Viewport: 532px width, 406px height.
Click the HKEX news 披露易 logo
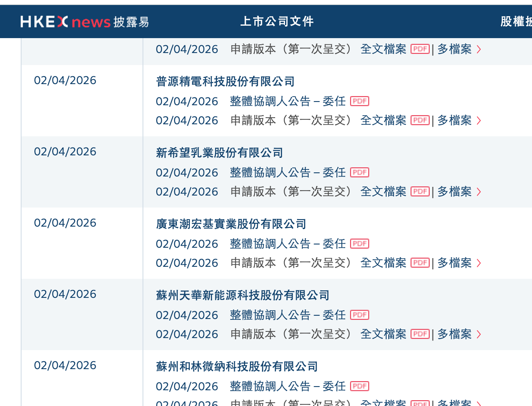[x=85, y=22]
